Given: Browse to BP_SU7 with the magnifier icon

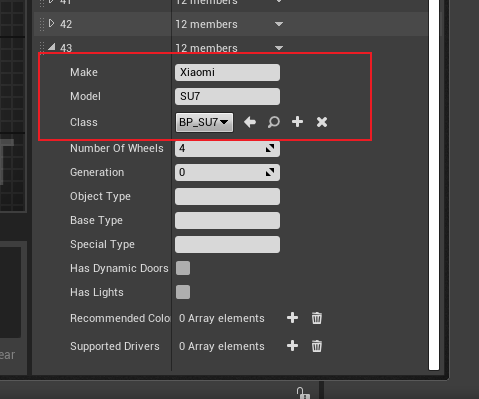Looking at the screenshot, I should 274,122.
